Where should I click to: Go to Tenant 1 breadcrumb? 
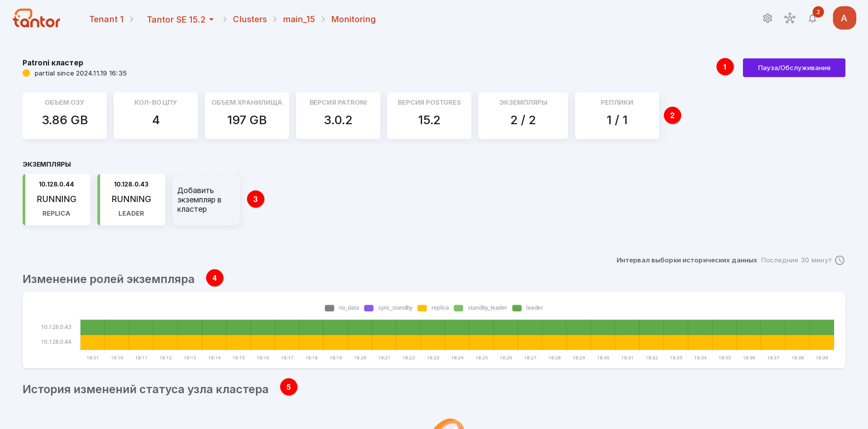click(106, 19)
